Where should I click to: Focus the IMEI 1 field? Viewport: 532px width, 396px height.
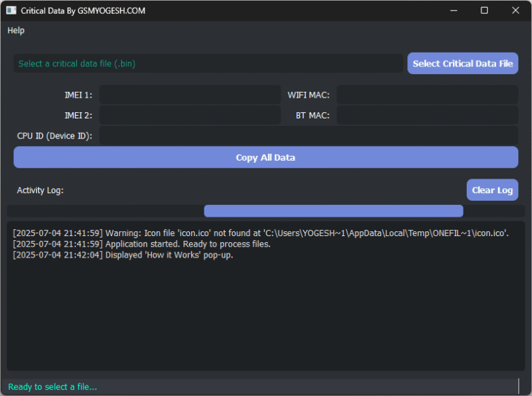pyautogui.click(x=188, y=95)
